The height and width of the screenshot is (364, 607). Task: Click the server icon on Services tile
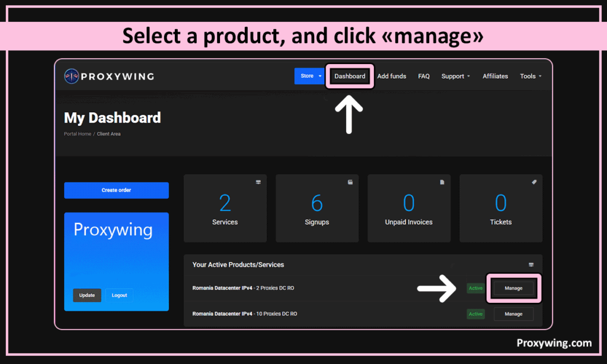tap(258, 183)
